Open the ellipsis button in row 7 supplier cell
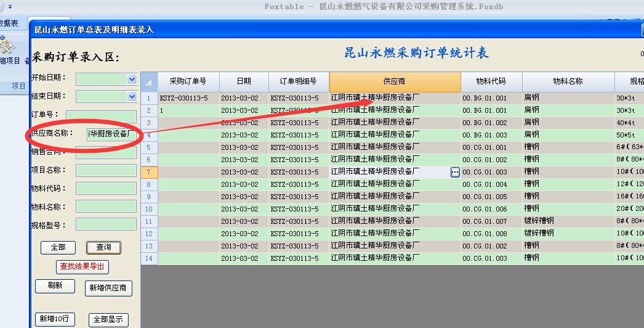This screenshot has width=644, height=328. coord(455,172)
